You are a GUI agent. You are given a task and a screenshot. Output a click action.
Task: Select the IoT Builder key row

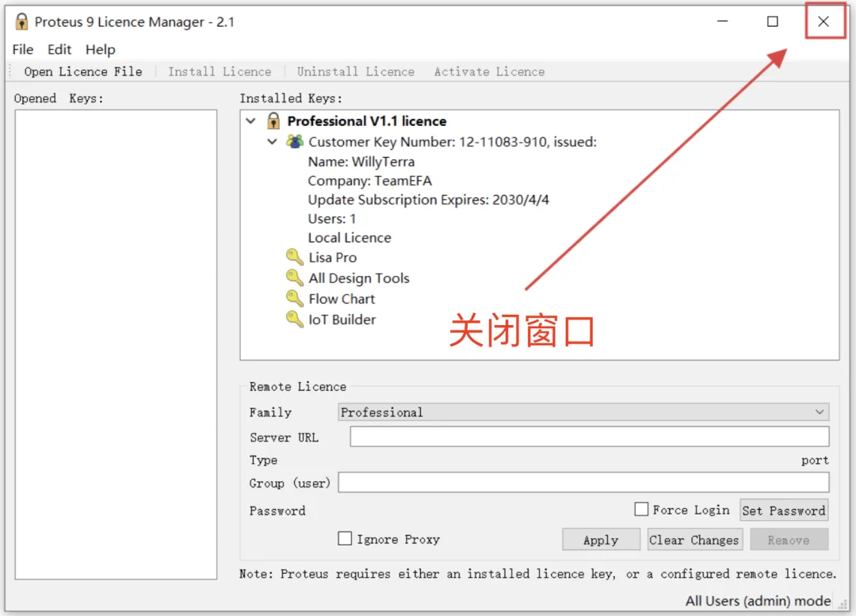pos(342,319)
